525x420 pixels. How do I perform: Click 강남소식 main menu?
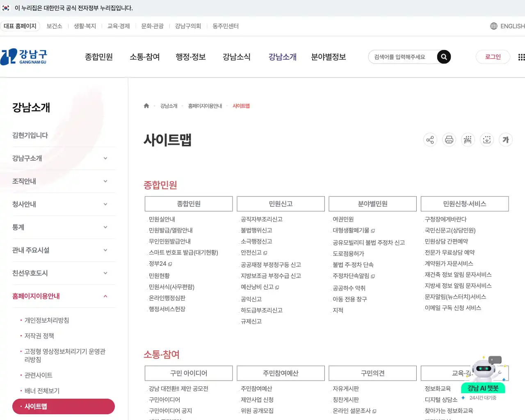click(x=237, y=57)
